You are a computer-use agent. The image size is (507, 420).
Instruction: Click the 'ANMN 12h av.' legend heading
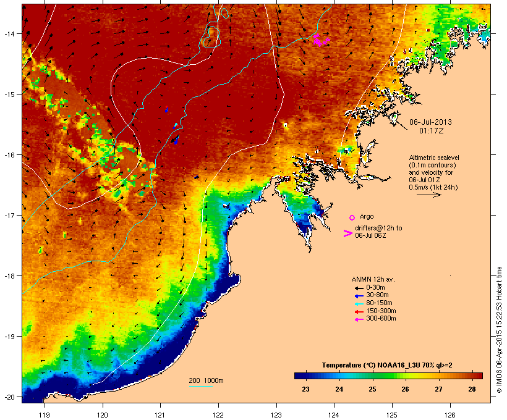(x=373, y=279)
